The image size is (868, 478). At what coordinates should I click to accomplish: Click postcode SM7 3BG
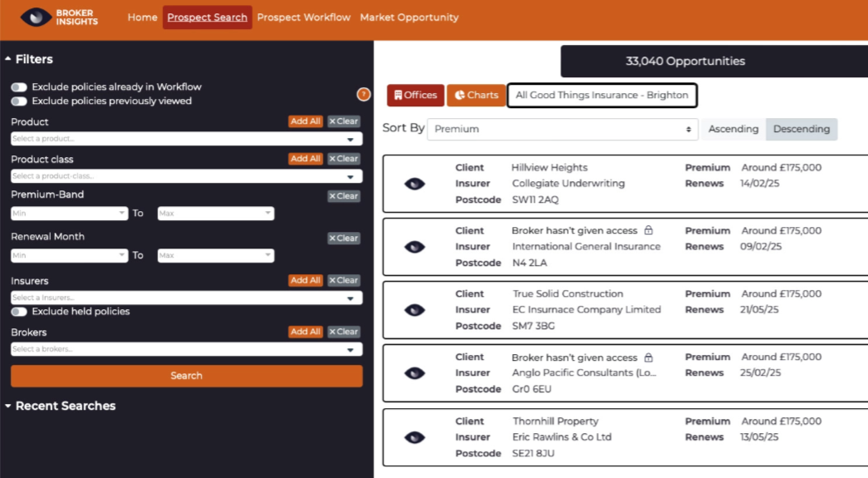tap(533, 326)
